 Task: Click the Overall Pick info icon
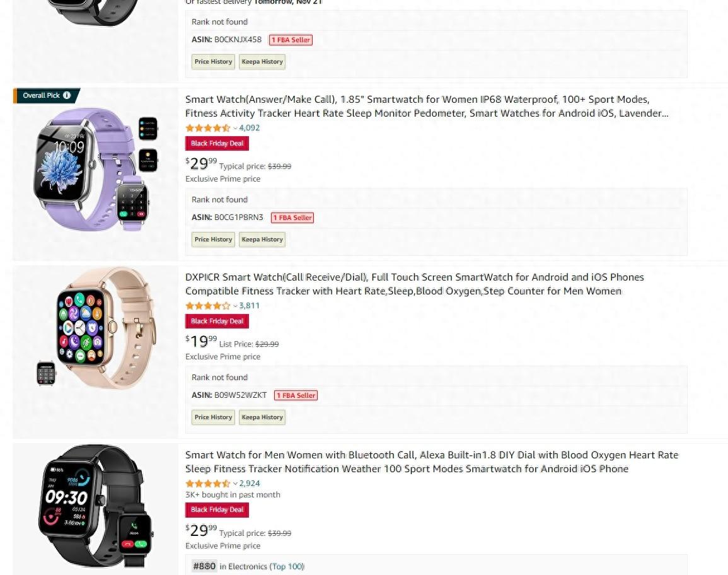(67, 95)
